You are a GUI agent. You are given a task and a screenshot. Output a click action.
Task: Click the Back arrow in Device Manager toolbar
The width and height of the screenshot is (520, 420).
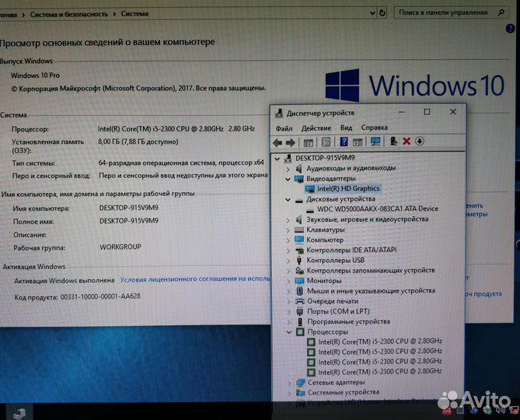point(277,142)
